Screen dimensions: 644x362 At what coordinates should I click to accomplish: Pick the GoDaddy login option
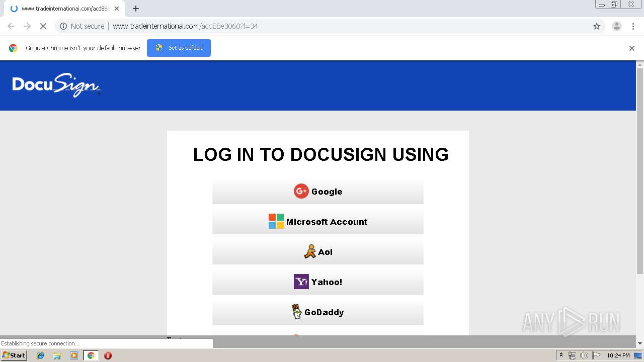(318, 312)
